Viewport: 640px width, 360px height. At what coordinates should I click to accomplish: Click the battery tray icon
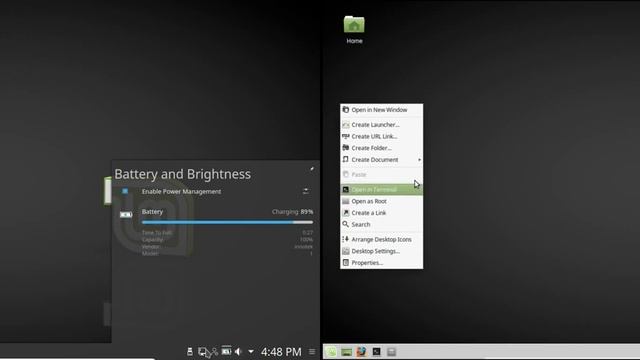(x=226, y=351)
